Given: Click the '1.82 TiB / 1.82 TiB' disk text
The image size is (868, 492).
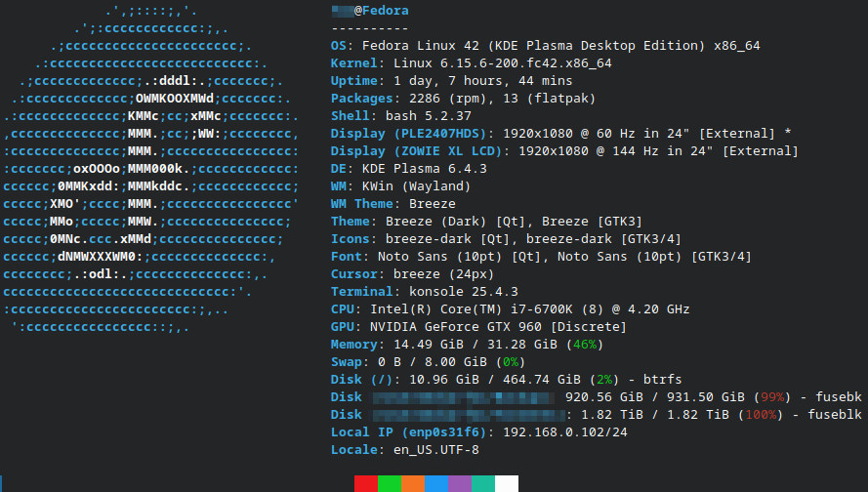Looking at the screenshot, I should click(655, 415).
